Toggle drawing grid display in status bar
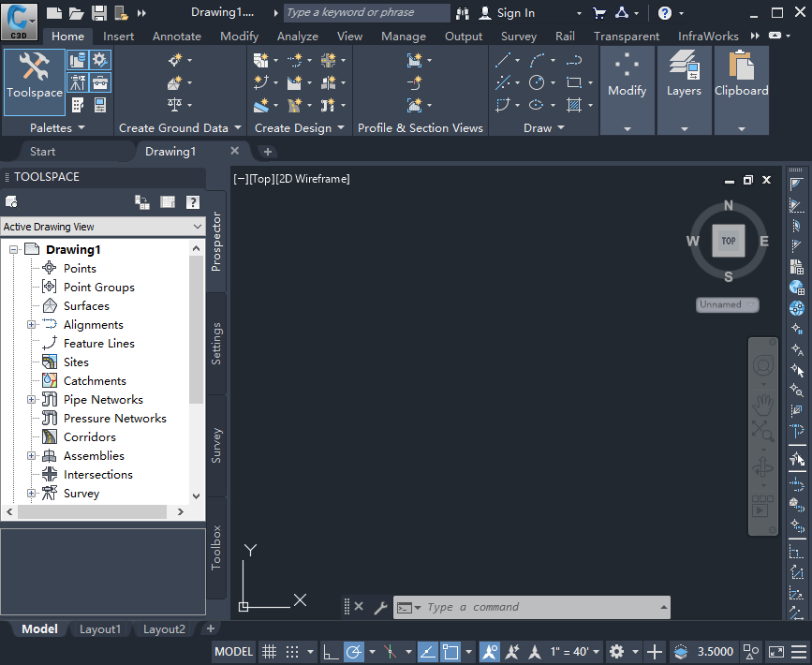The image size is (812, 665). coord(268,652)
